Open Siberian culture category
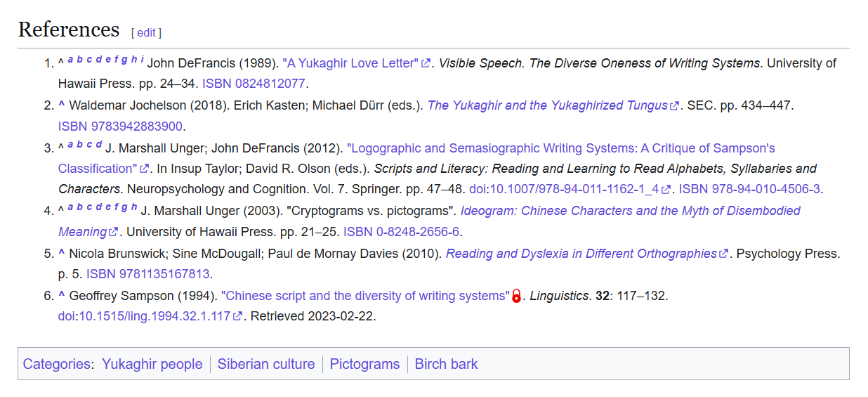This screenshot has height=397, width=868. point(266,364)
